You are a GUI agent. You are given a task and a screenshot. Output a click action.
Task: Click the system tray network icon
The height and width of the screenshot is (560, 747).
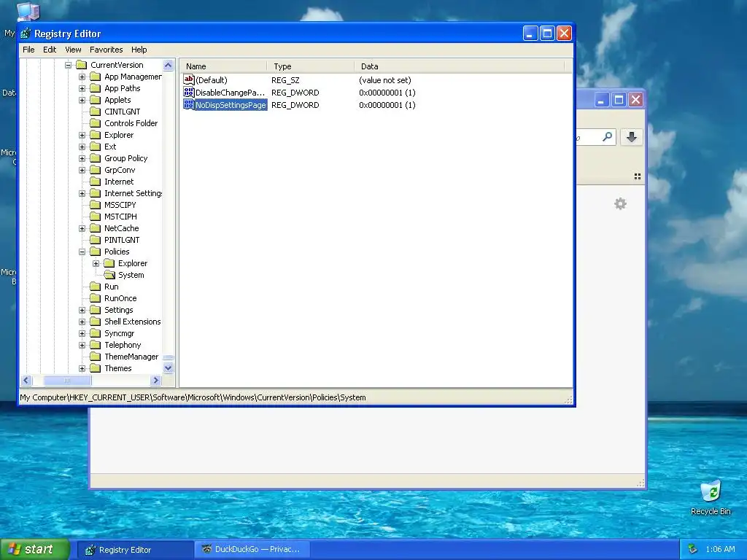point(693,549)
